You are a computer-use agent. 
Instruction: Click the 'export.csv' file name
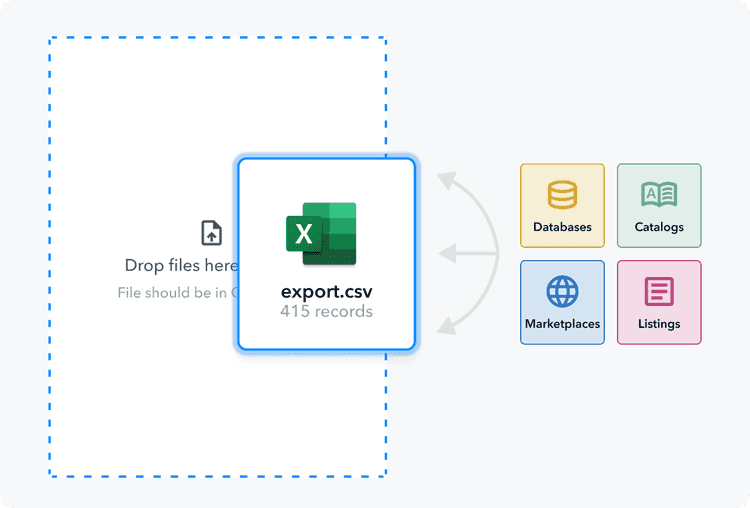pyautogui.click(x=326, y=292)
